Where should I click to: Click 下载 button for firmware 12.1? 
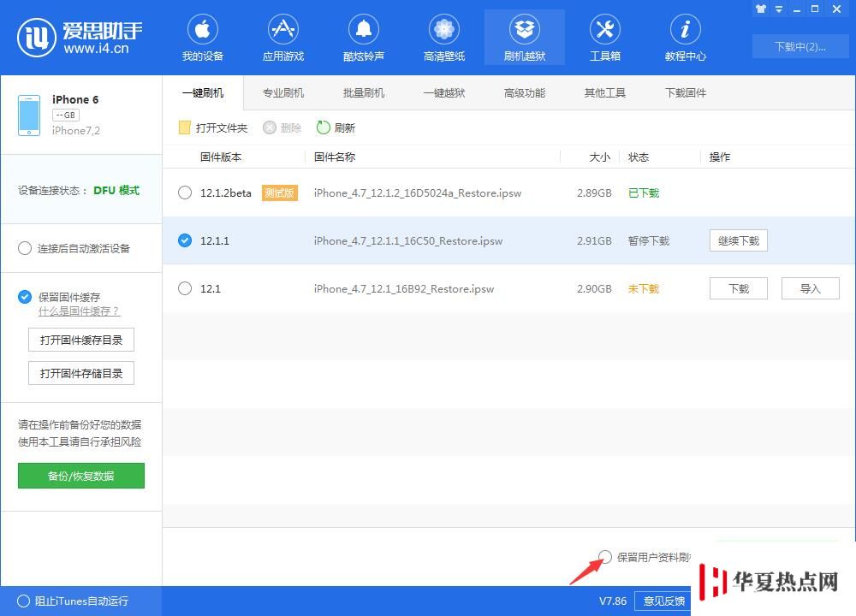pyautogui.click(x=739, y=288)
